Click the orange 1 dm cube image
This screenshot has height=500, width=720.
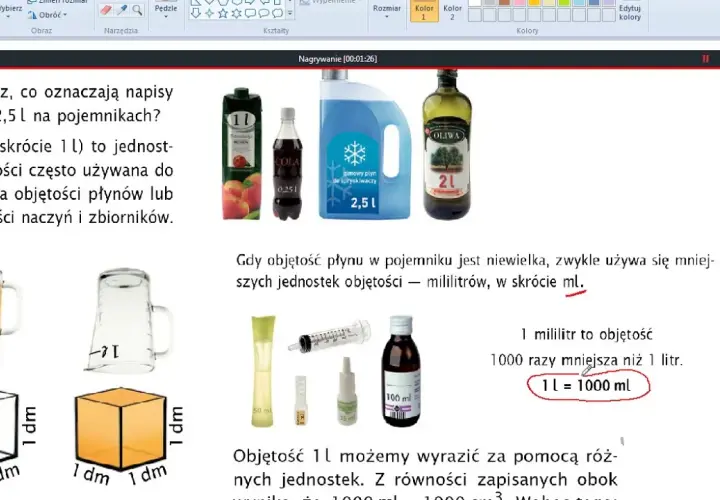tap(121, 428)
